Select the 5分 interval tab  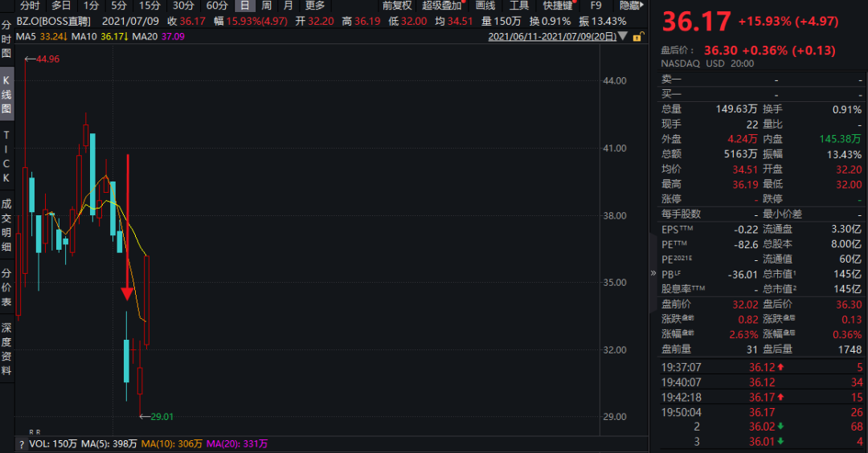(x=118, y=6)
